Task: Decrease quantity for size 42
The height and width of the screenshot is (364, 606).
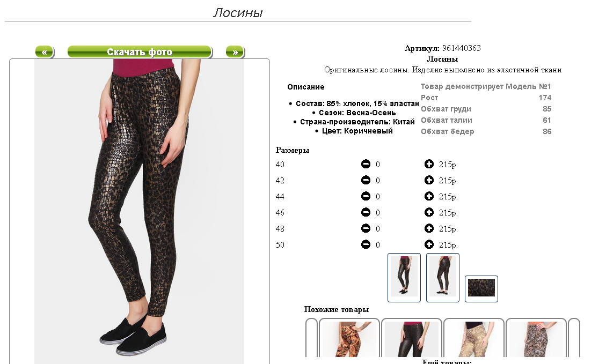Action: point(366,180)
